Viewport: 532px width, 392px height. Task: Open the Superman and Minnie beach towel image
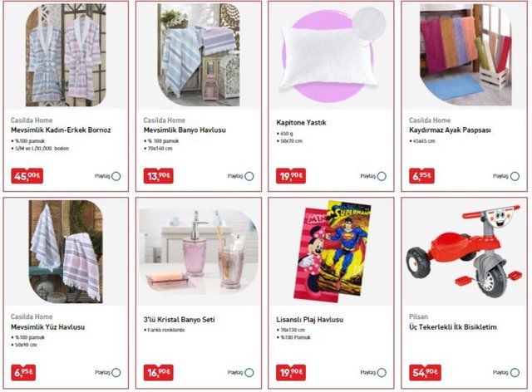[332, 252]
